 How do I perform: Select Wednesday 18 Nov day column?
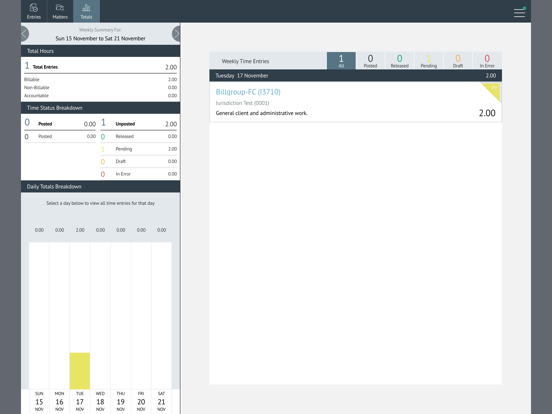pyautogui.click(x=100, y=402)
